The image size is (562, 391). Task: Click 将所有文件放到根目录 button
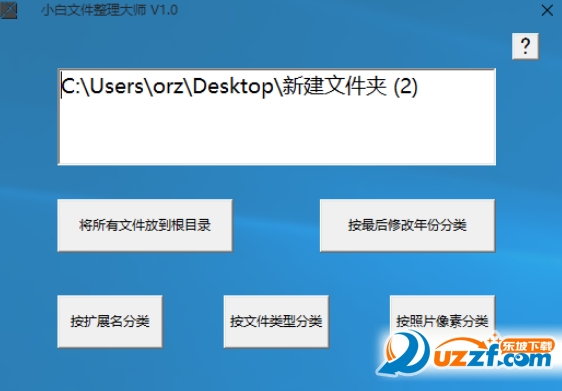tap(145, 225)
